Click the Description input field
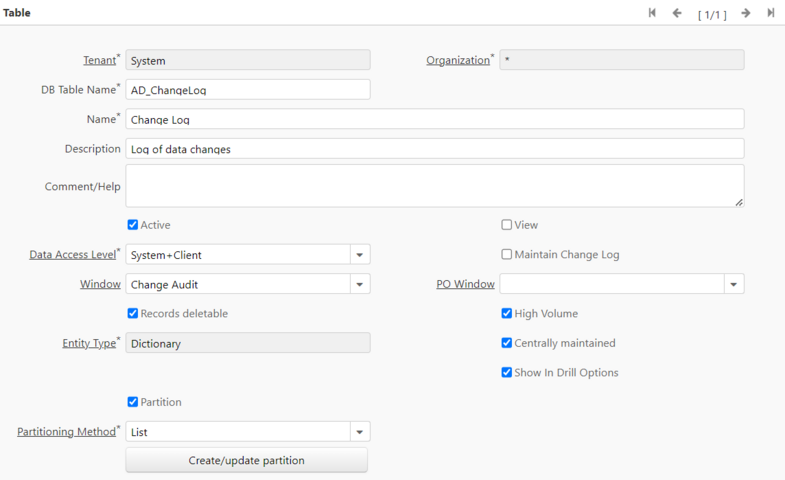 tap(434, 149)
